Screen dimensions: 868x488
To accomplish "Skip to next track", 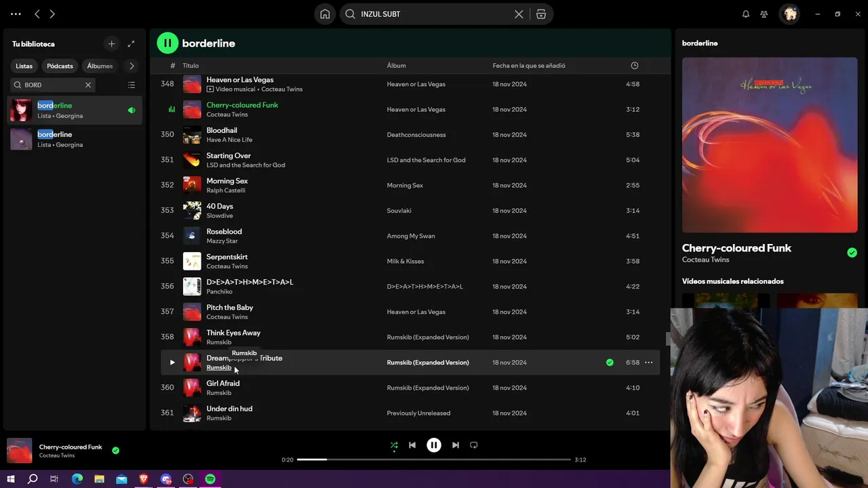I will point(456,445).
